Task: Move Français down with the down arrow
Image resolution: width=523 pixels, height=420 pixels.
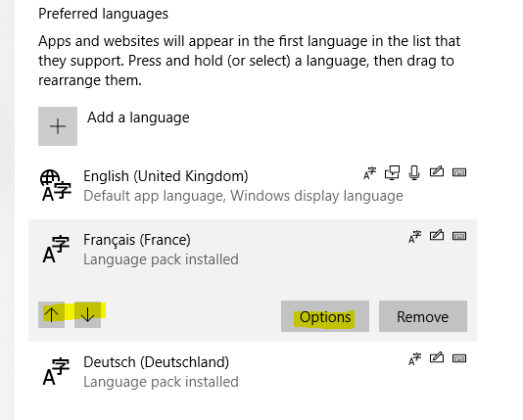Action: (x=87, y=314)
